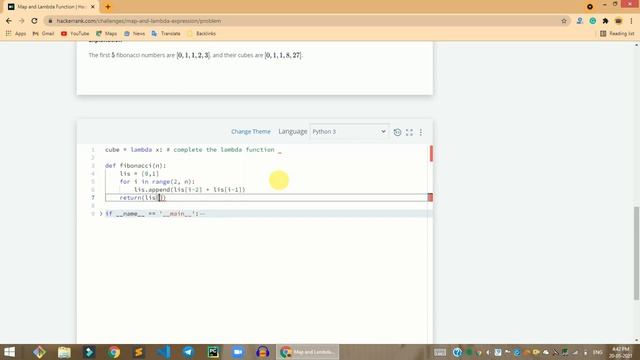Open PyCharm from taskbar
Image resolution: width=640 pixels, height=360 pixels.
point(213,352)
